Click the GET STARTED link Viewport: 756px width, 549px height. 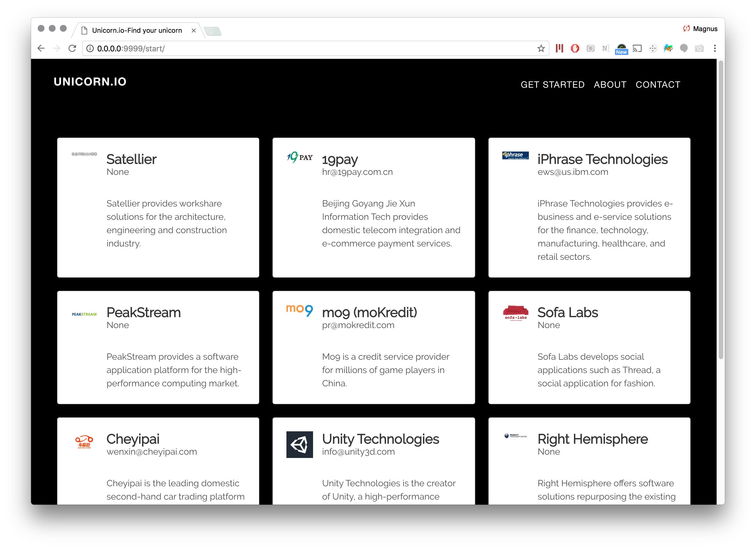(552, 85)
